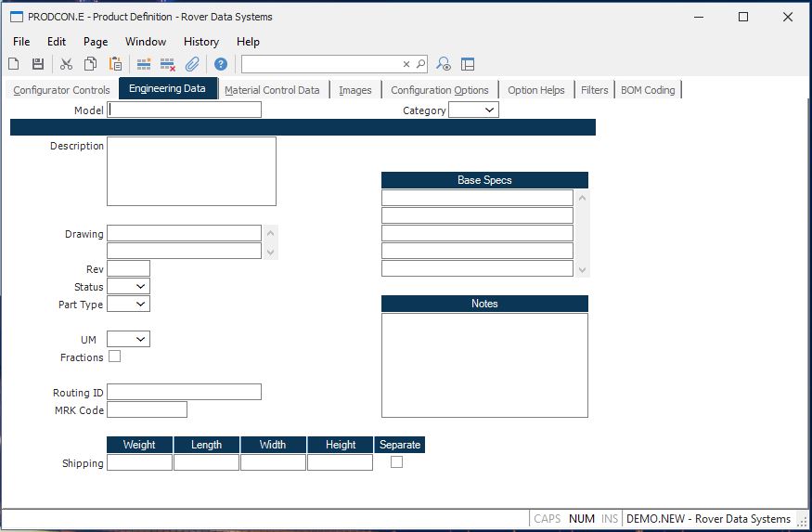This screenshot has width=812, height=532.
Task: Click the paperclip Attachments icon
Action: (192, 64)
